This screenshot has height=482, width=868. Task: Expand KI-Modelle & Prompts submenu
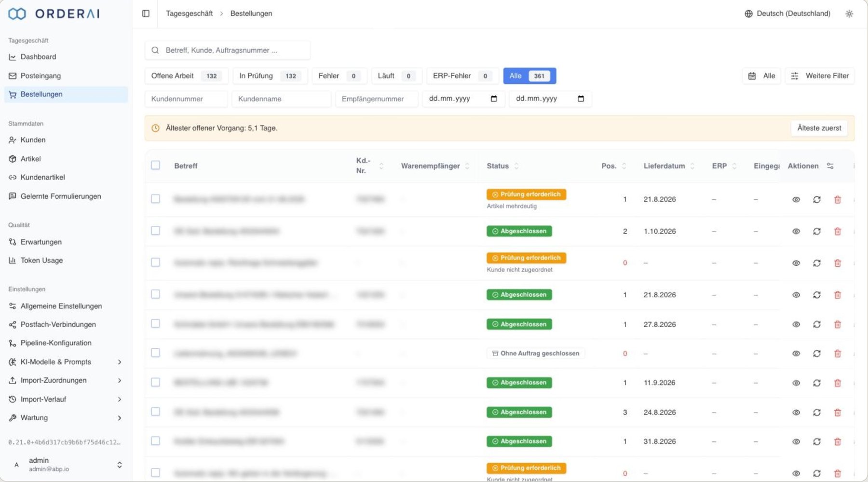66,362
